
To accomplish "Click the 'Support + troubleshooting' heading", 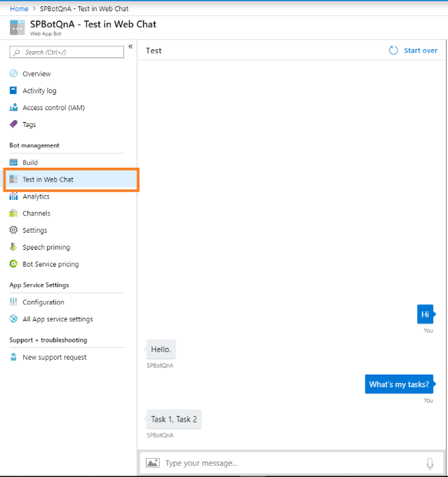I will point(48,340).
